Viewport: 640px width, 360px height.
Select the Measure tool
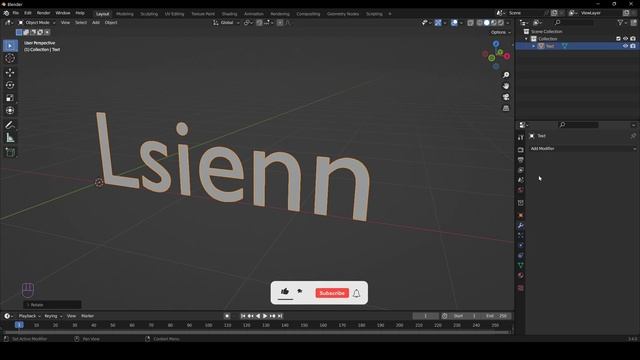[x=10, y=138]
